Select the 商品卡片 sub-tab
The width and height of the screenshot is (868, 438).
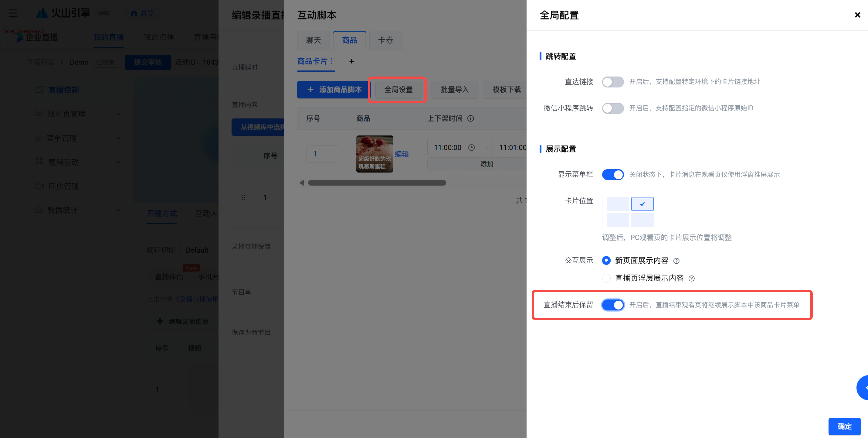click(x=312, y=61)
